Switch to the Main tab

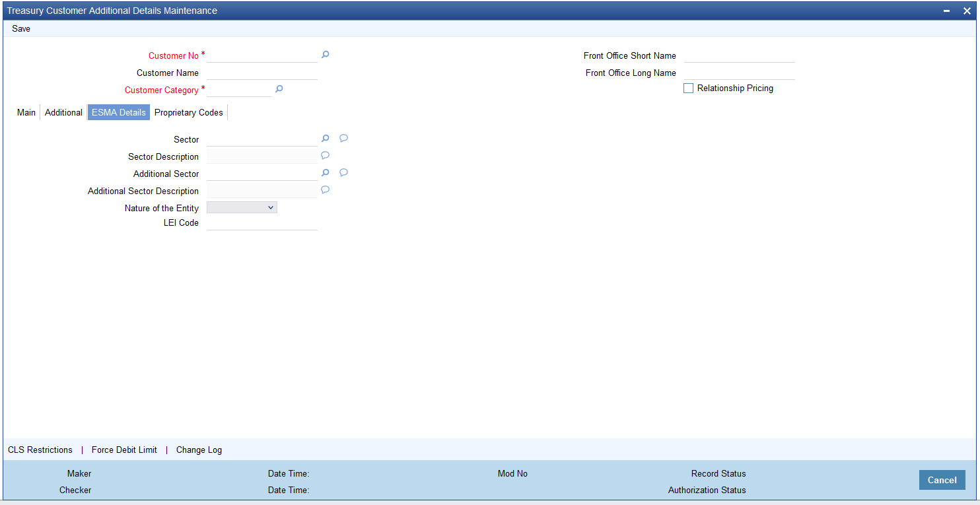point(26,113)
